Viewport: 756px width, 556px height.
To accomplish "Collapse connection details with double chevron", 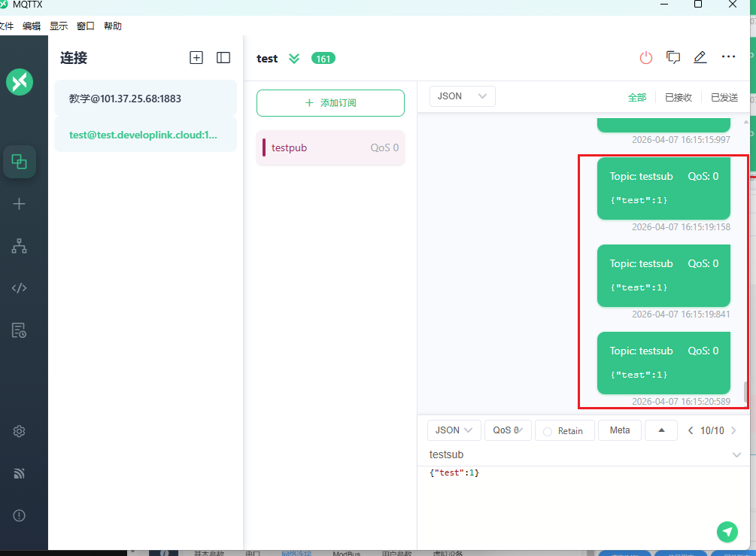I will (x=294, y=59).
